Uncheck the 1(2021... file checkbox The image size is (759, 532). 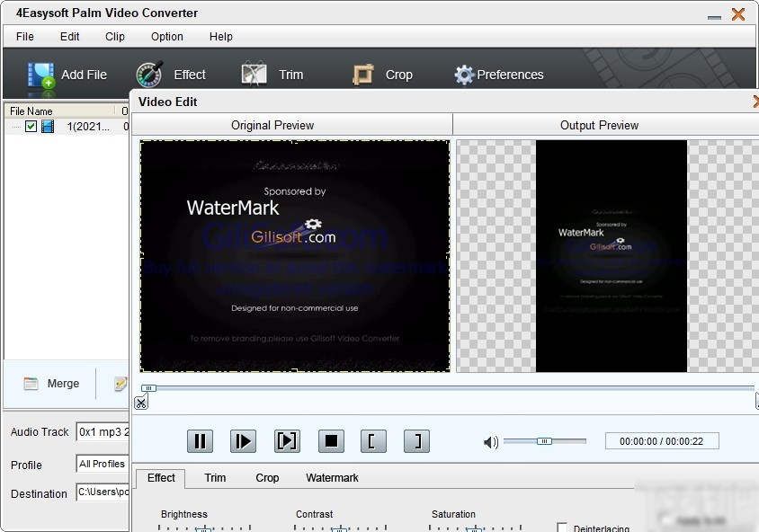[31, 126]
